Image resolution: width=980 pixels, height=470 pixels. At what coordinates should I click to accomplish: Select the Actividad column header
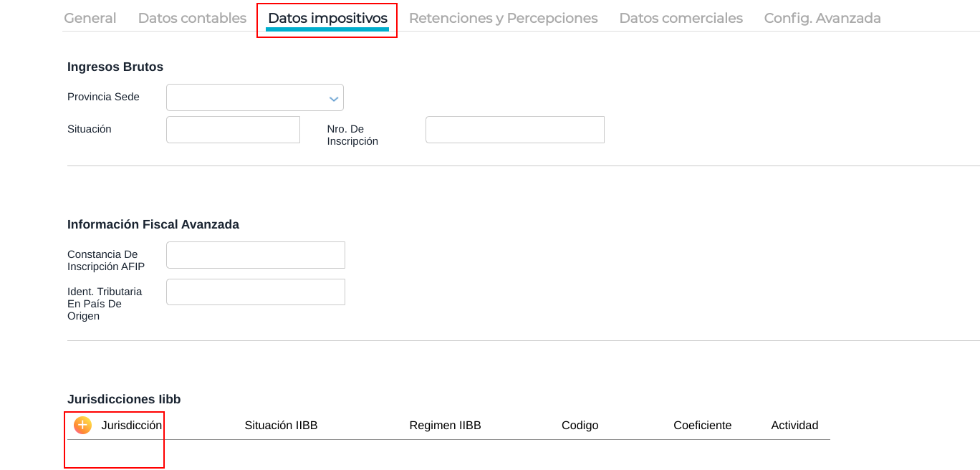click(794, 426)
